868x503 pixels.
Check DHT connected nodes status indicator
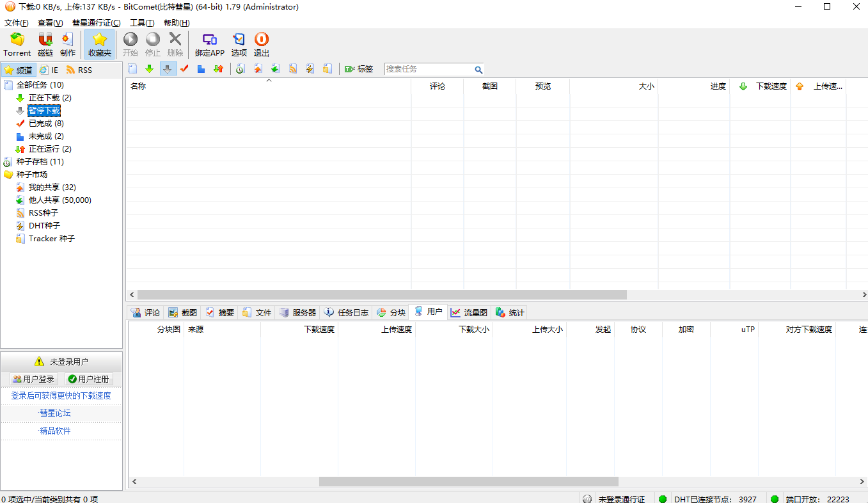tap(663, 499)
